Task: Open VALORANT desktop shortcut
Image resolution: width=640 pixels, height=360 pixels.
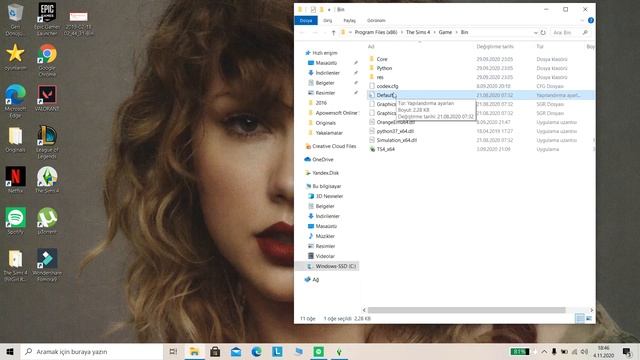Action: (x=47, y=98)
